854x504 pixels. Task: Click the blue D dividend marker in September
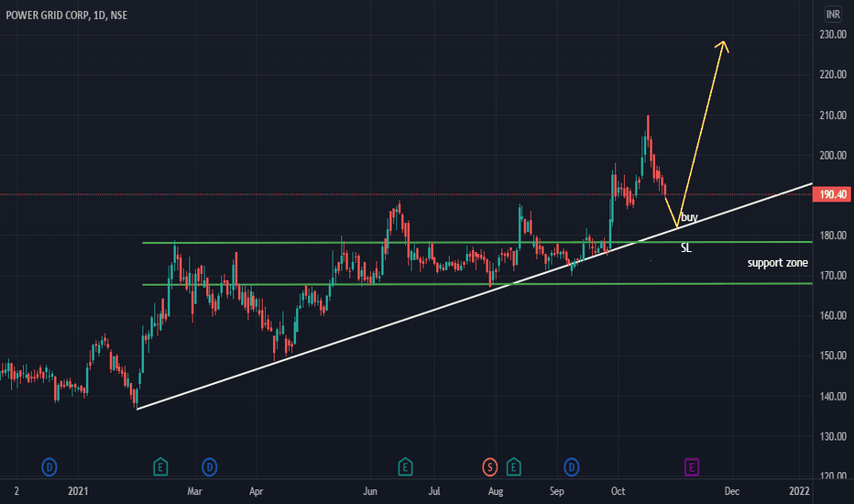(x=572, y=467)
